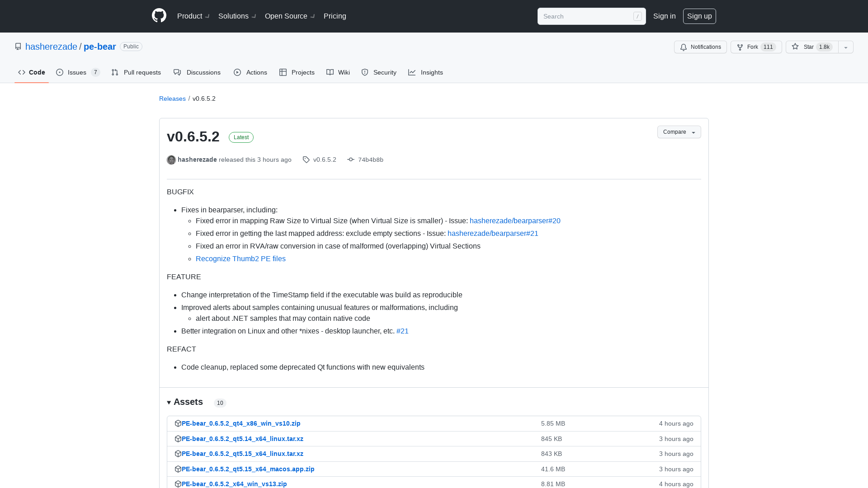
Task: Click the 845 KB file size text
Action: coord(552,439)
